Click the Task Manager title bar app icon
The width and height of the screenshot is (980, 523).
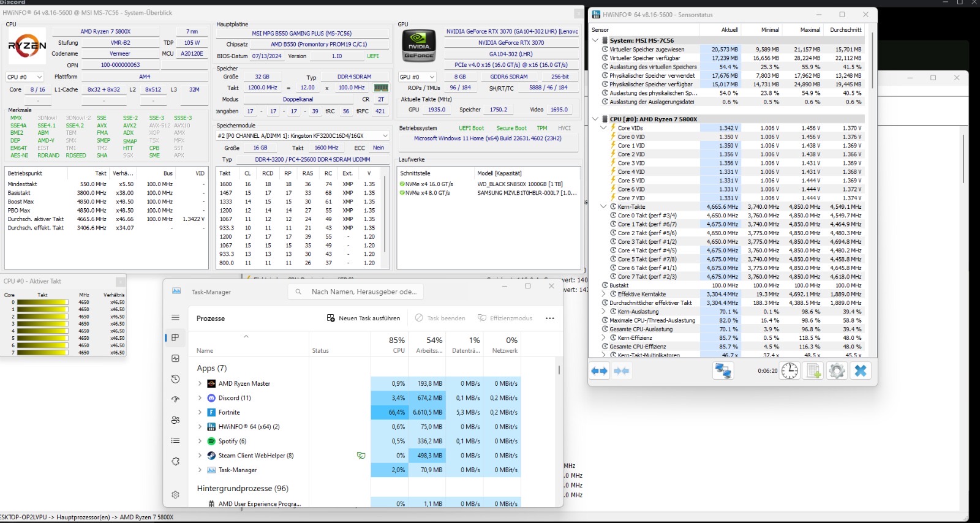point(176,292)
